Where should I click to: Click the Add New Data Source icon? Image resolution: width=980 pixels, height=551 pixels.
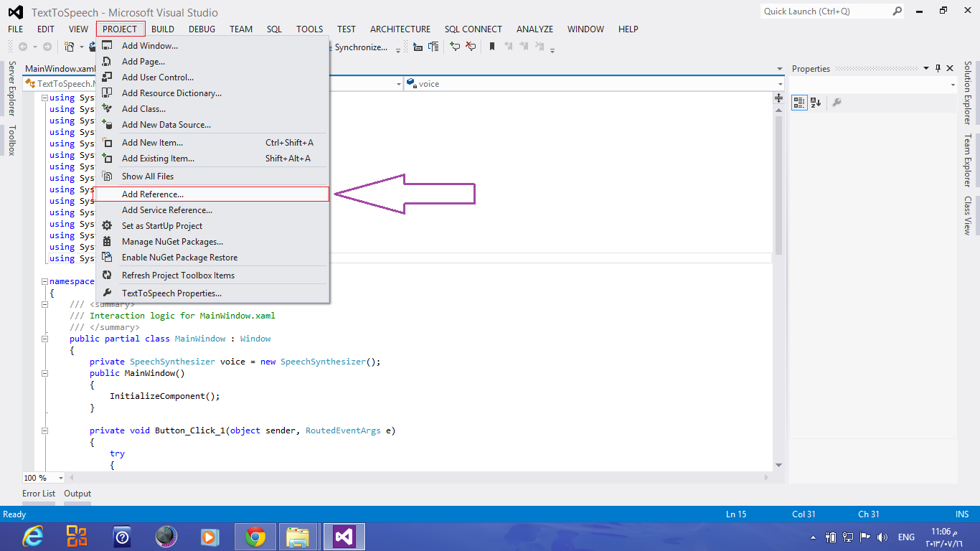107,124
